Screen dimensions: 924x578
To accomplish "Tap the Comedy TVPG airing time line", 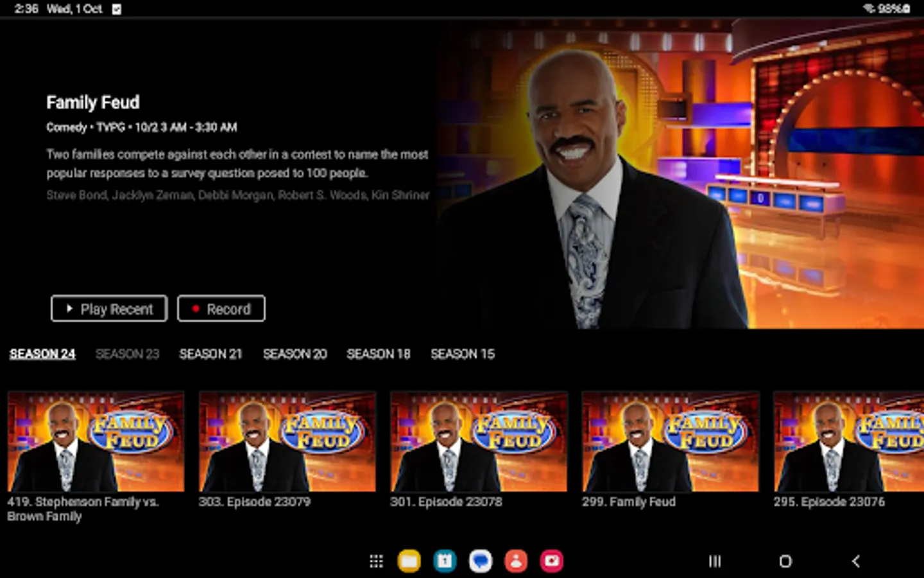I will tap(142, 127).
